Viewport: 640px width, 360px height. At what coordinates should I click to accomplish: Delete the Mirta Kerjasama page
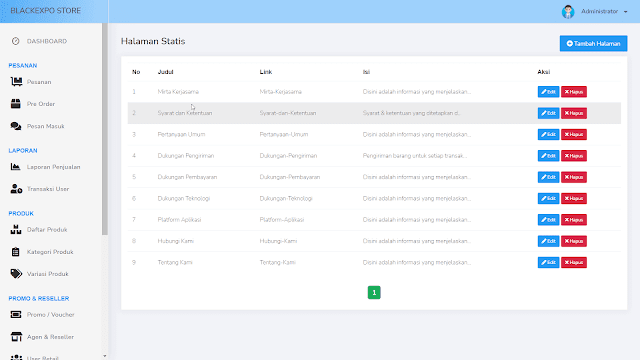(573, 92)
